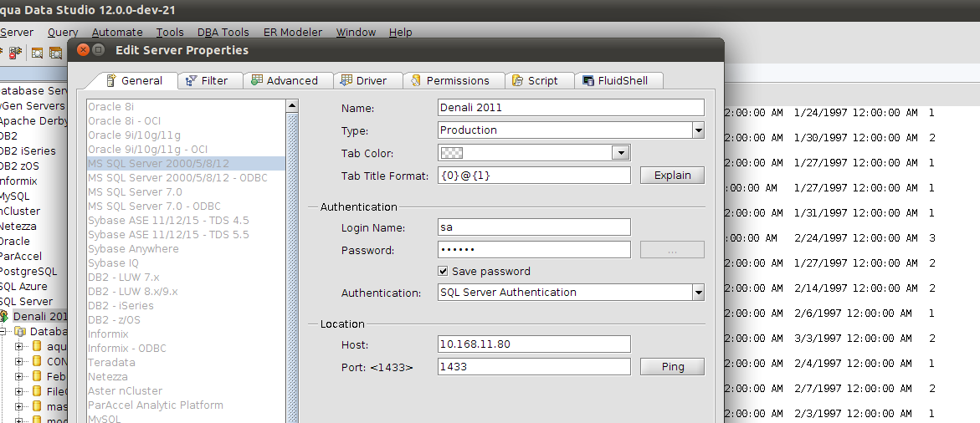Expand the 'Feb' database tree node
This screenshot has width=980, height=423.
tap(19, 376)
